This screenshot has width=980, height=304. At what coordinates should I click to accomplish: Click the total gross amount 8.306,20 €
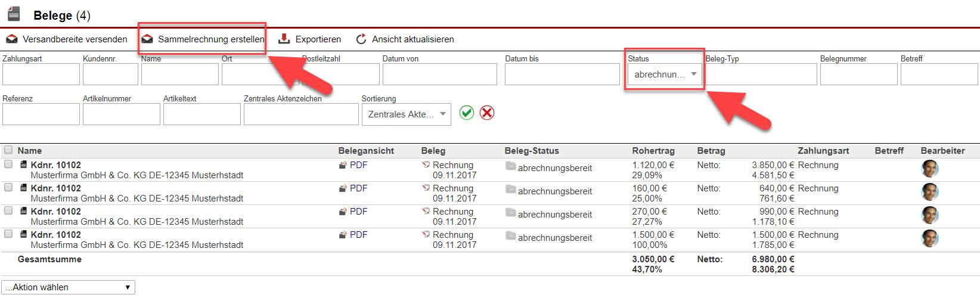pyautogui.click(x=773, y=269)
